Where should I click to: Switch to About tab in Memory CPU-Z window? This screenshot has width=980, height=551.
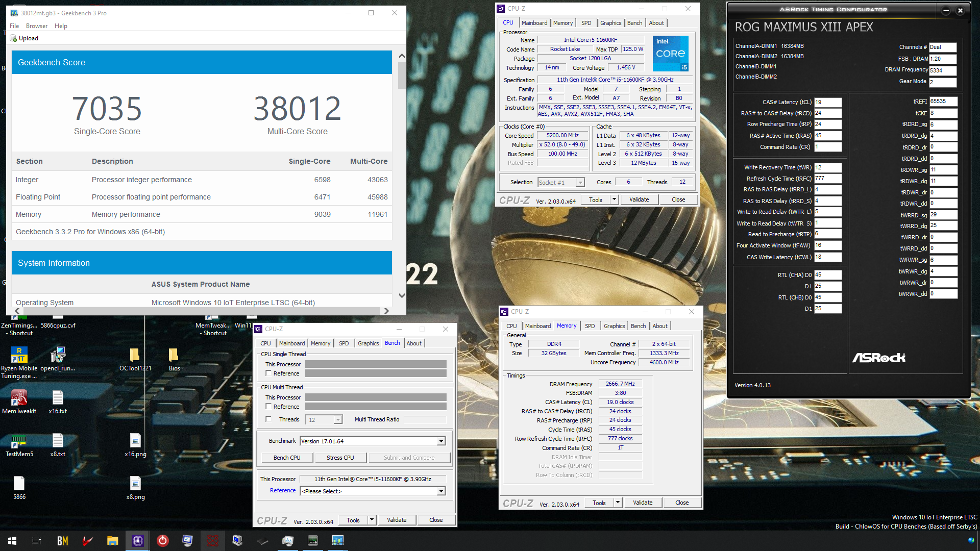click(x=659, y=326)
